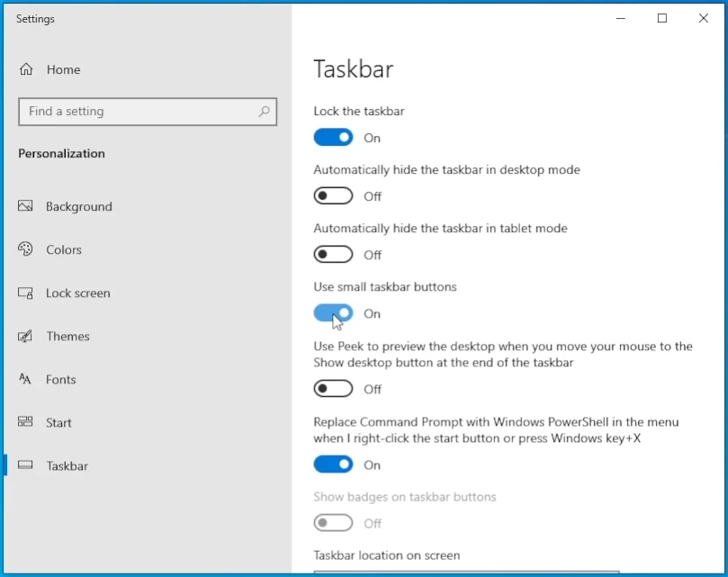This screenshot has height=577, width=728.
Task: Disable Replace Command Prompt with PowerShell
Action: click(x=333, y=464)
